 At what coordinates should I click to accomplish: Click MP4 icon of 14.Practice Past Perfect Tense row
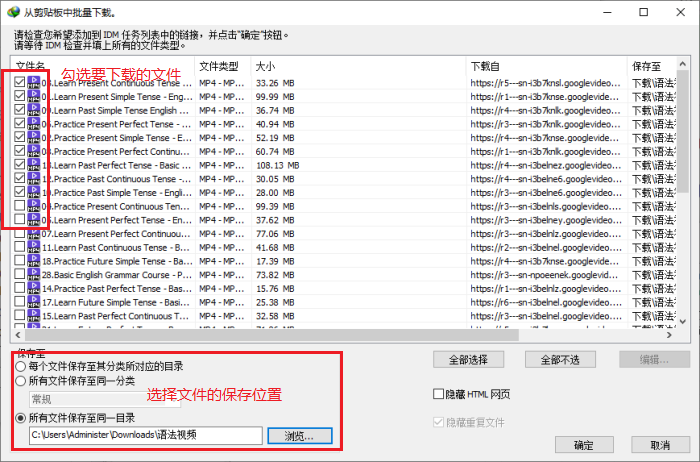pyautogui.click(x=33, y=288)
